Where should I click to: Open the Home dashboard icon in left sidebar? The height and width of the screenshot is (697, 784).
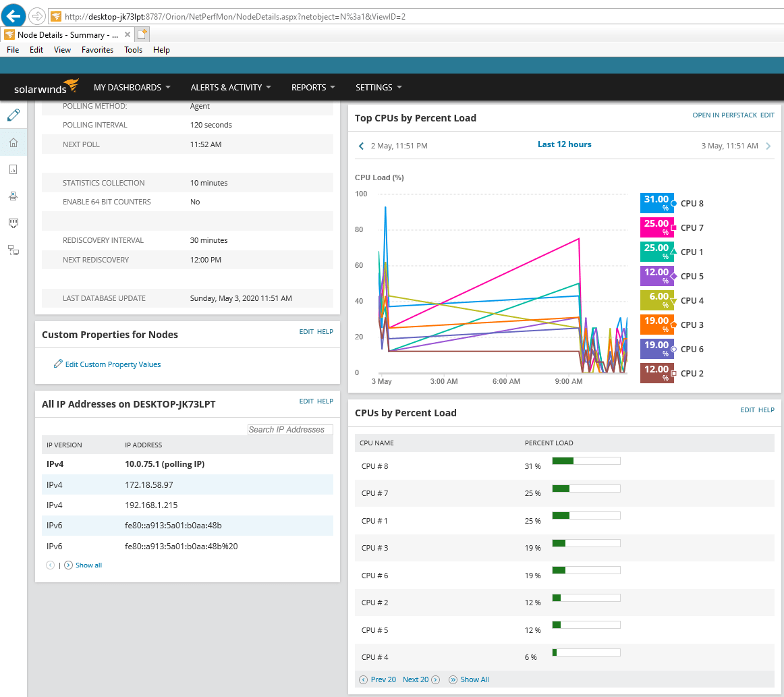point(13,142)
